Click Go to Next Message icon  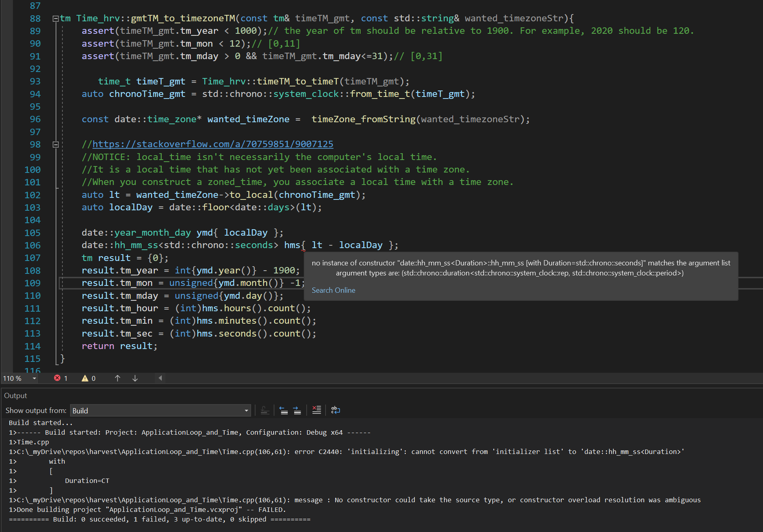click(x=297, y=410)
